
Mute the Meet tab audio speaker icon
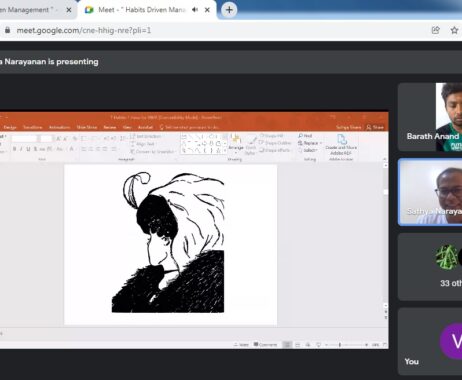pyautogui.click(x=195, y=10)
